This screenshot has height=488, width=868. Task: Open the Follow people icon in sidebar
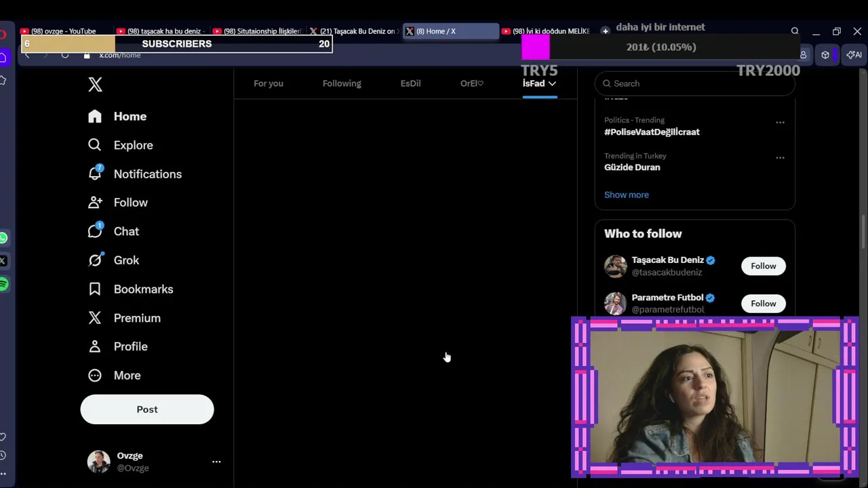[x=95, y=203]
